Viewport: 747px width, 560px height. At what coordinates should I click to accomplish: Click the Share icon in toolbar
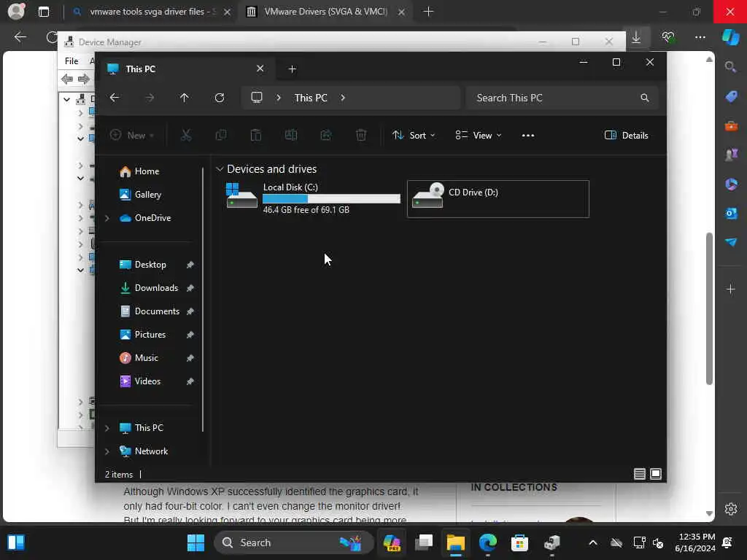click(x=326, y=135)
